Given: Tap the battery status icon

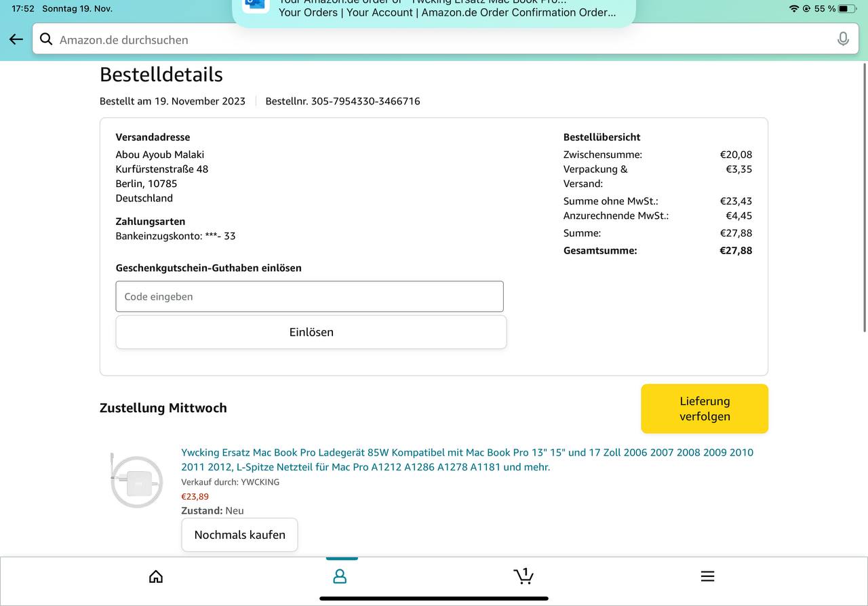Looking at the screenshot, I should pos(848,9).
